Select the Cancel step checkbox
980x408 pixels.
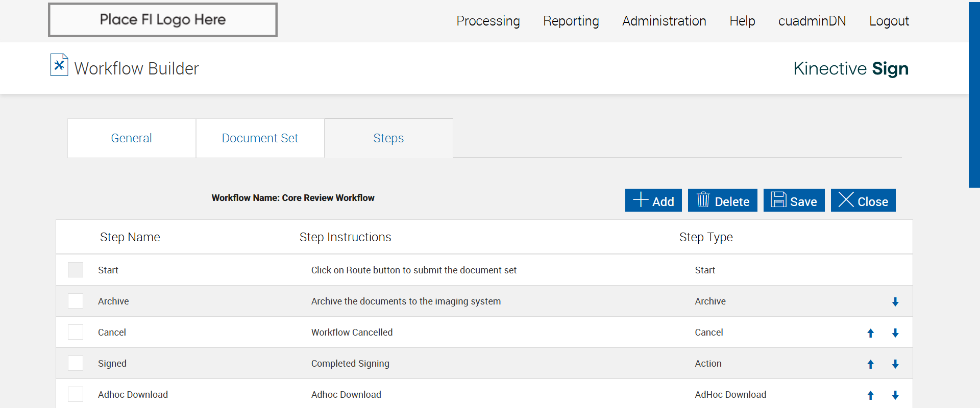tap(76, 332)
